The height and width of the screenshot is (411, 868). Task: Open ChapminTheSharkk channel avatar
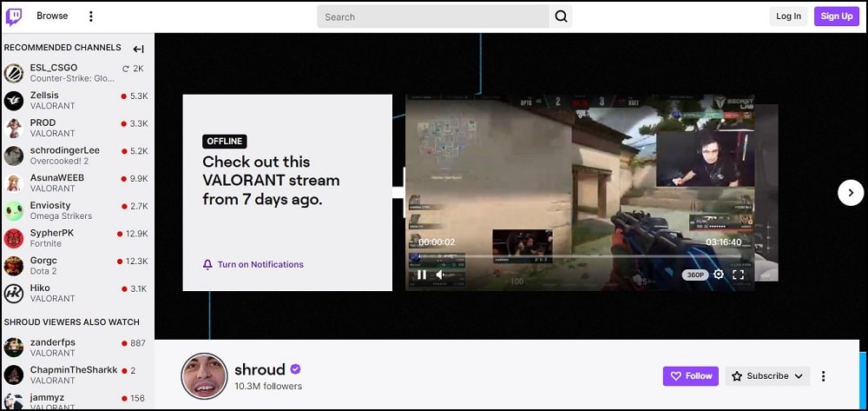tap(14, 375)
